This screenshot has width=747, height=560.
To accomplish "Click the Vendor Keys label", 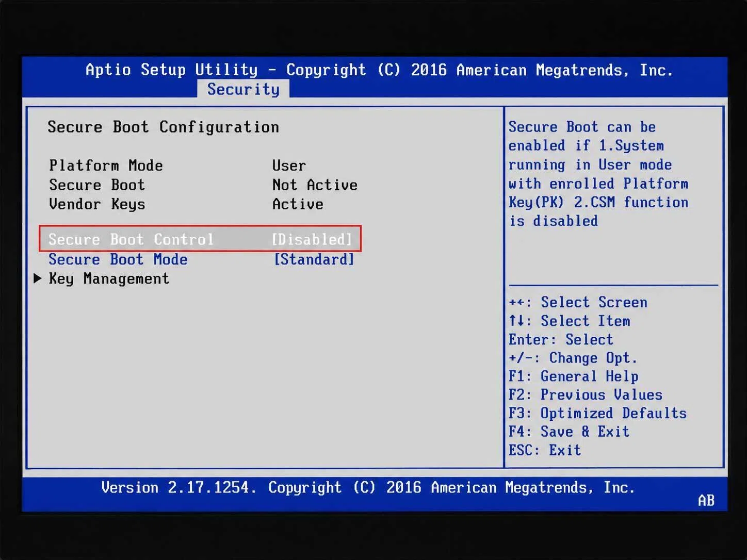I will coord(97,204).
